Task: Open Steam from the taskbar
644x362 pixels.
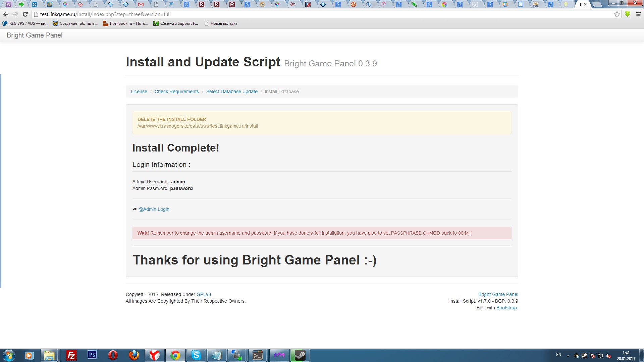Action: click(300, 355)
